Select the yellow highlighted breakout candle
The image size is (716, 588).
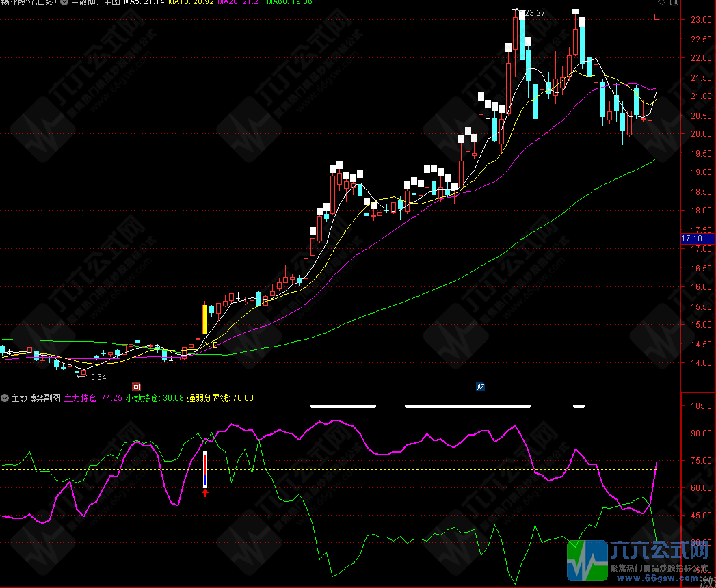(204, 319)
